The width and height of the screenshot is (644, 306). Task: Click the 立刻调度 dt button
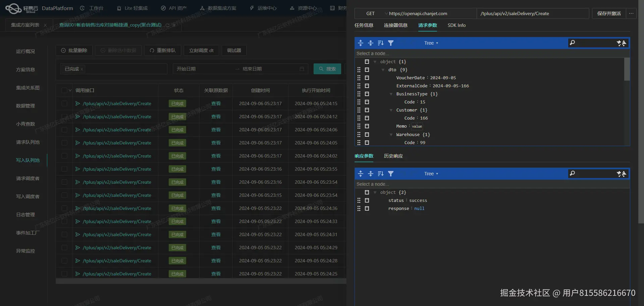pos(201,50)
